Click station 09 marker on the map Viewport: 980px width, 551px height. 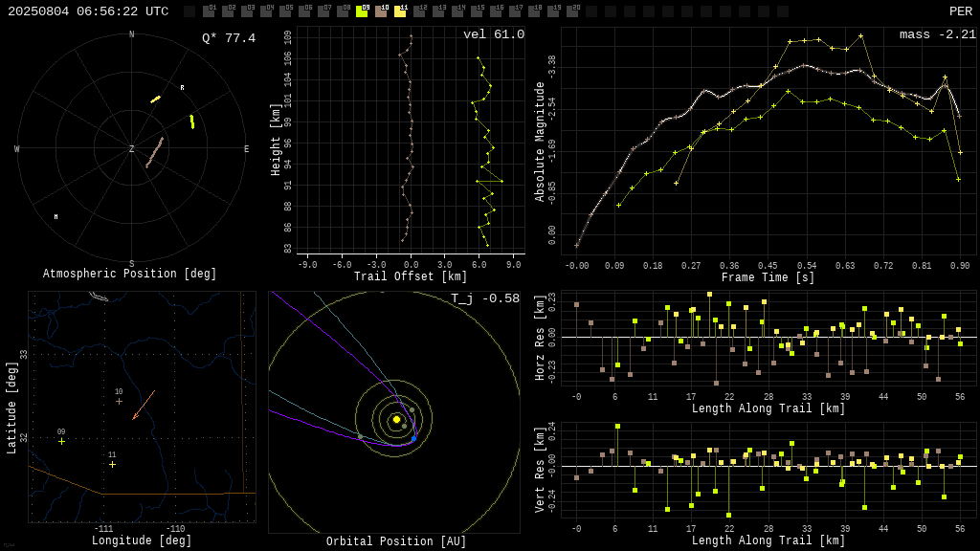coord(61,441)
